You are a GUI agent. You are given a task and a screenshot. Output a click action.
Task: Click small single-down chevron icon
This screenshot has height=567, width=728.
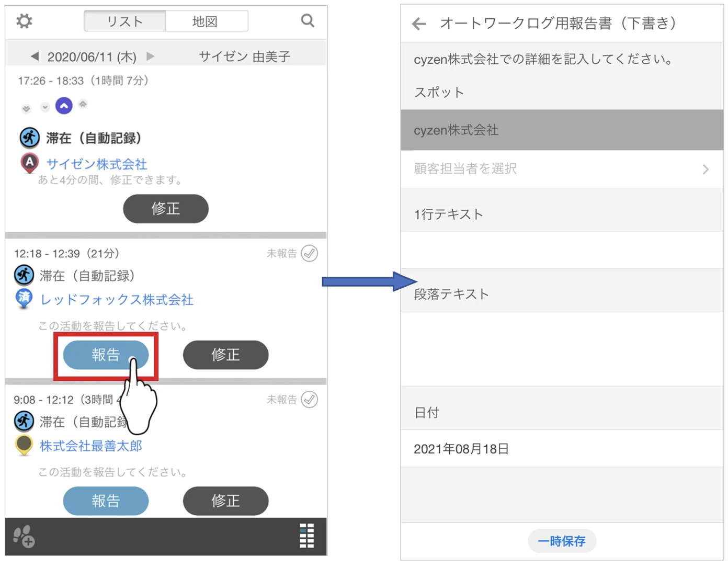pos(45,107)
